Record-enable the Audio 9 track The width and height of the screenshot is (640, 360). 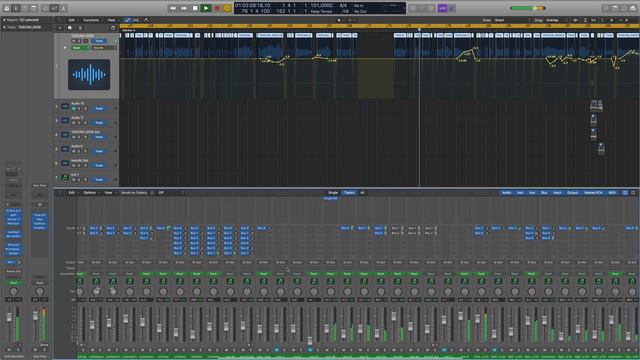85,151
